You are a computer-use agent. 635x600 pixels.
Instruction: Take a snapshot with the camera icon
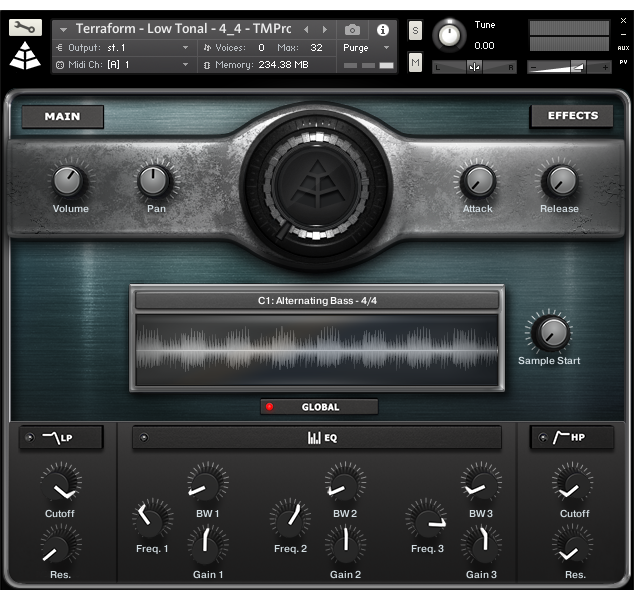pos(352,30)
